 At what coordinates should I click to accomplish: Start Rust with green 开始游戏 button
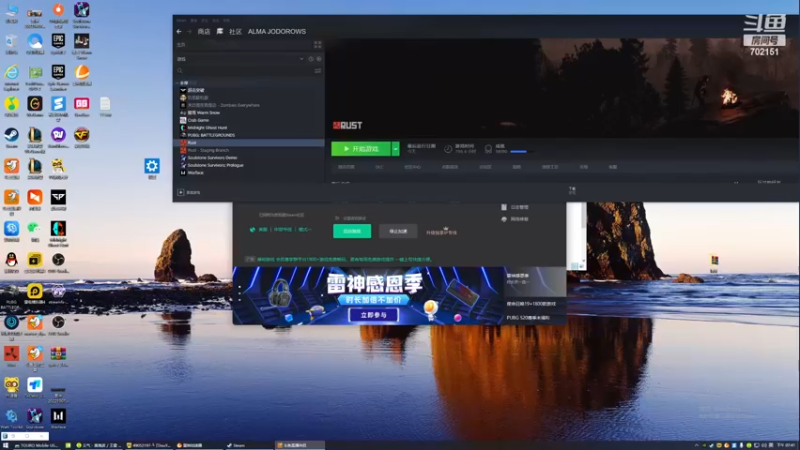point(361,149)
